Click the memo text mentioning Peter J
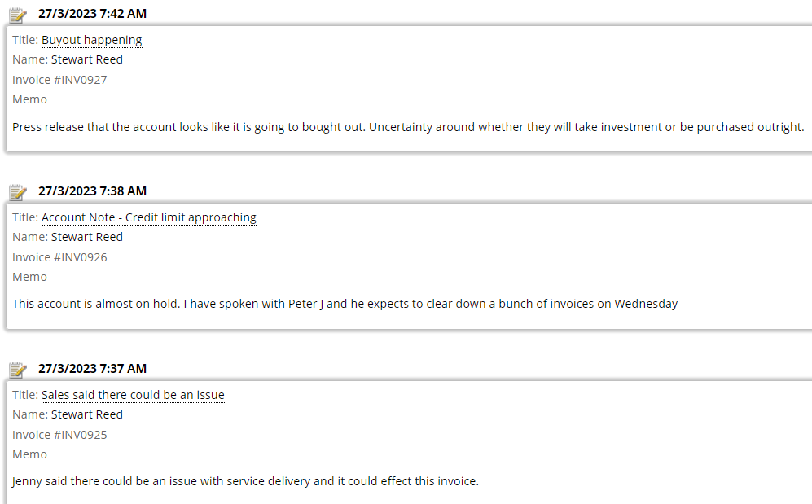 click(x=345, y=304)
